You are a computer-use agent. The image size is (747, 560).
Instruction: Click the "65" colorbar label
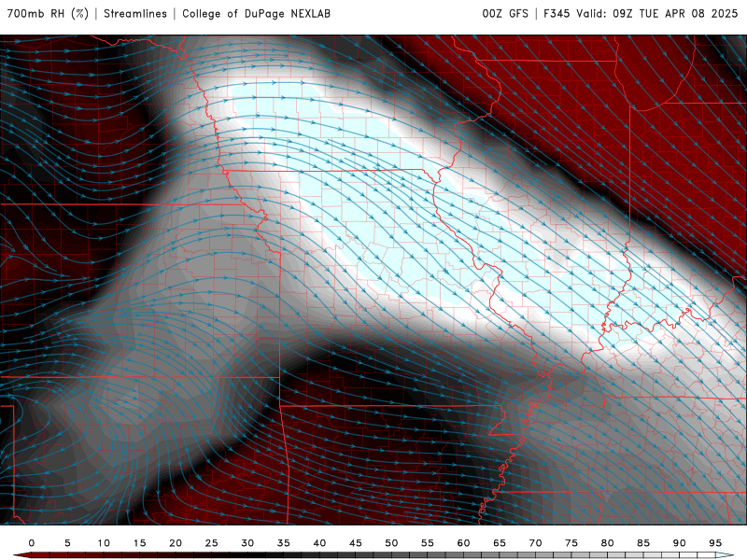tap(500, 543)
